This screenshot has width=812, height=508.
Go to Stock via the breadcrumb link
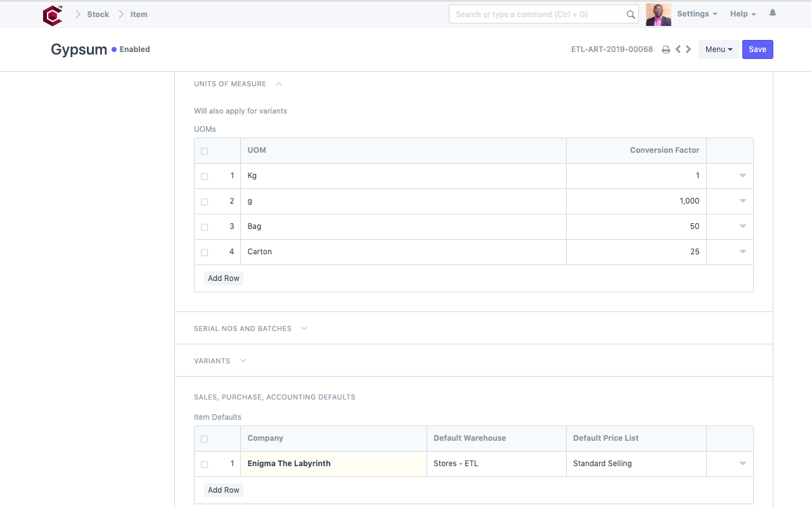[x=98, y=14]
